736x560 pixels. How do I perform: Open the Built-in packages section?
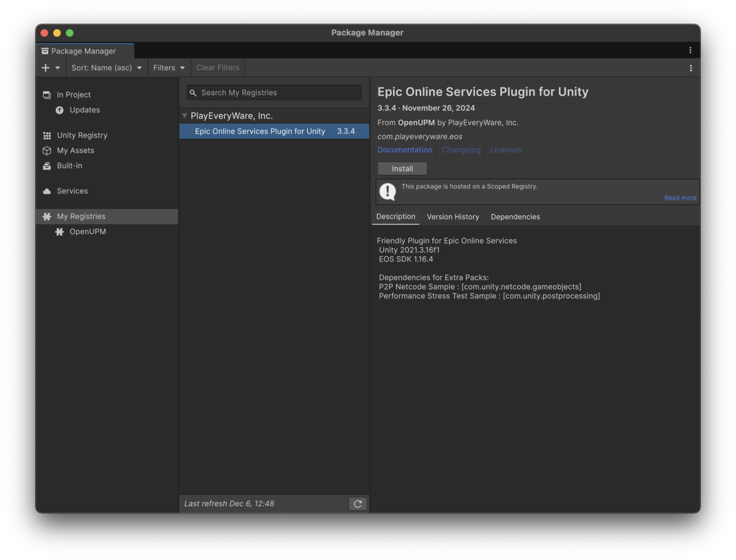pos(69,166)
